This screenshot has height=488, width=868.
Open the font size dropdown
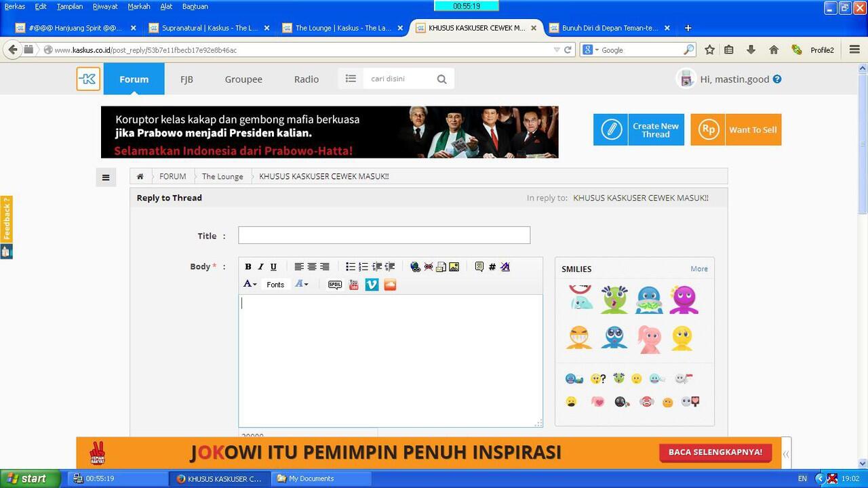coord(302,285)
